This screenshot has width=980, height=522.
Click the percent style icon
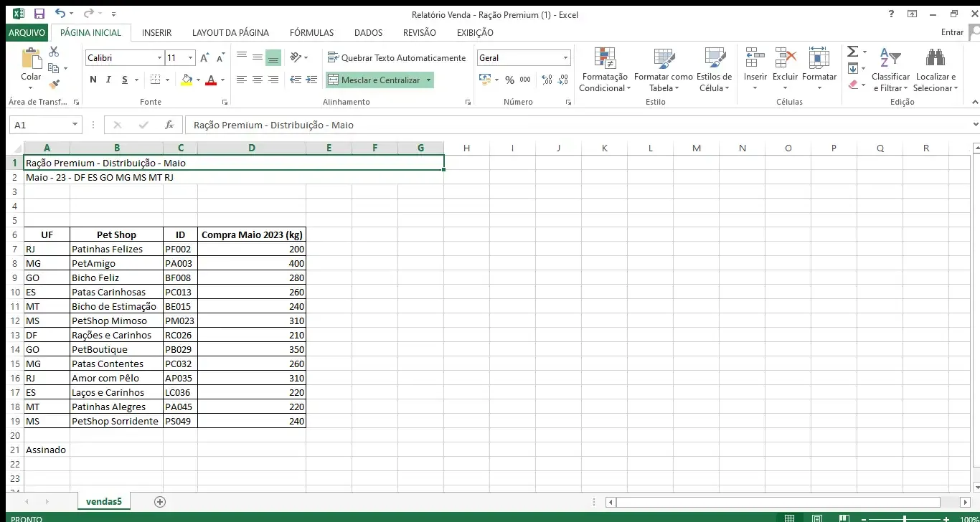[509, 80]
